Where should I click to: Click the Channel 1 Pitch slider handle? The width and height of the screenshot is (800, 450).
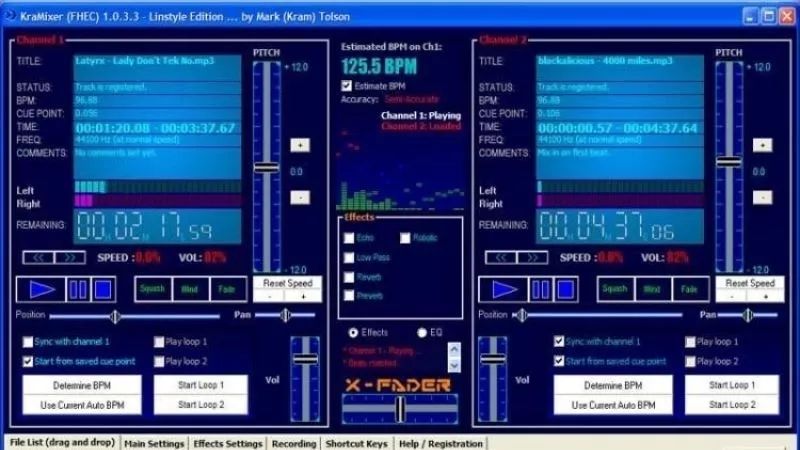pyautogui.click(x=266, y=167)
